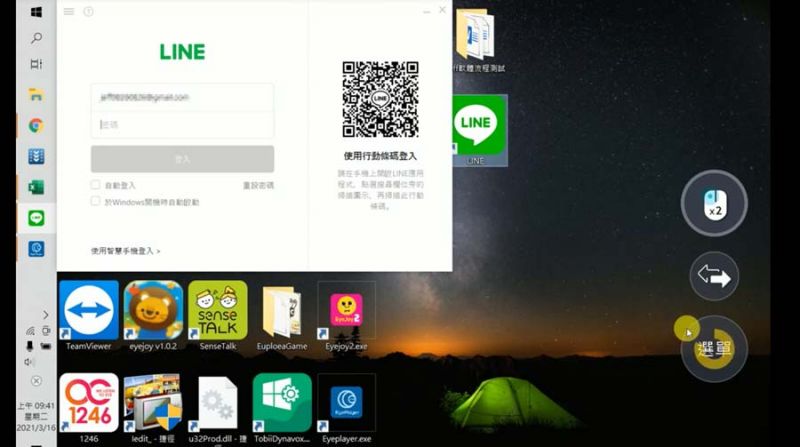Screen dimensions: 800x447
Task: Launch the SenseTalk desktop app
Action: pyautogui.click(x=218, y=311)
